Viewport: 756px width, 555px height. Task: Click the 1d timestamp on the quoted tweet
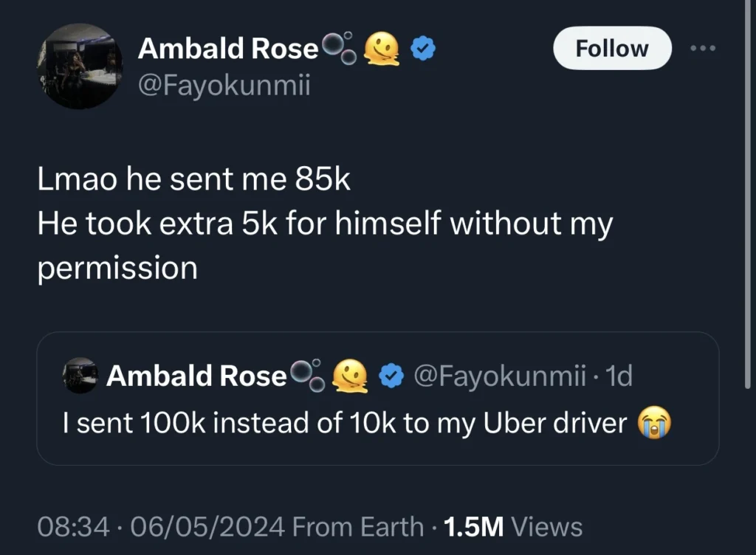(622, 376)
